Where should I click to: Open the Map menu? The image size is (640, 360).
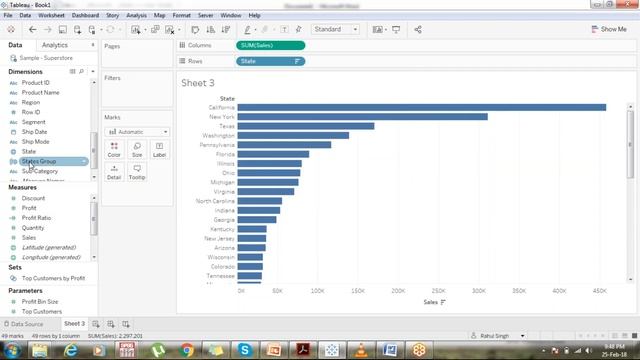click(159, 16)
